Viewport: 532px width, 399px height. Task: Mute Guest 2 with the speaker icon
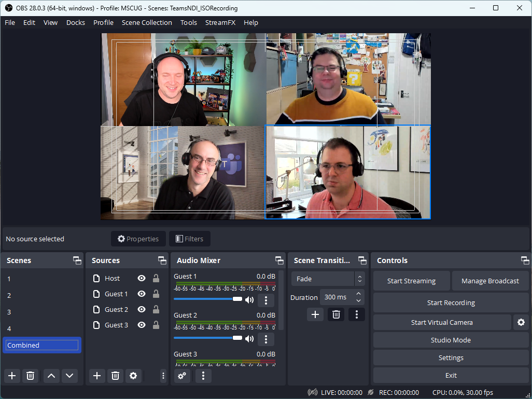249,339
